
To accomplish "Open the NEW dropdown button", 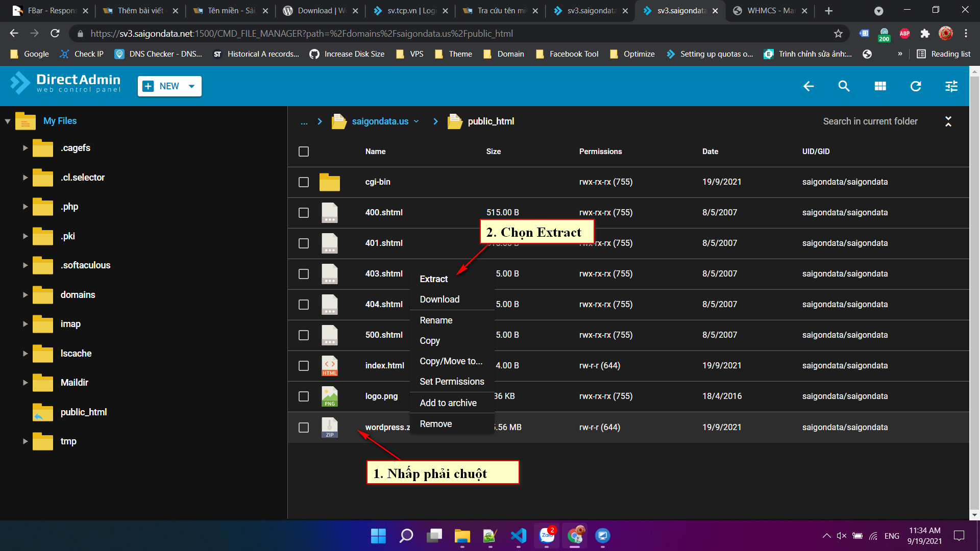I will click(169, 86).
